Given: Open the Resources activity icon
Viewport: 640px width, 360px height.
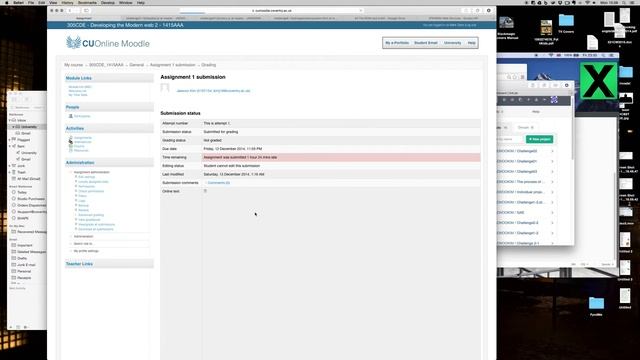Looking at the screenshot, I should click(71, 151).
